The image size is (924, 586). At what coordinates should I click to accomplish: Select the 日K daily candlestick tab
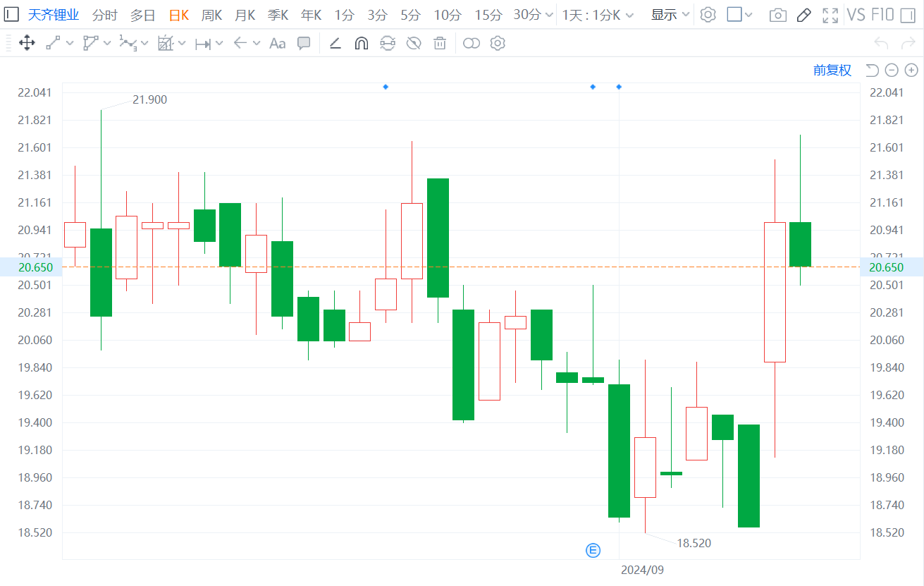tap(179, 15)
